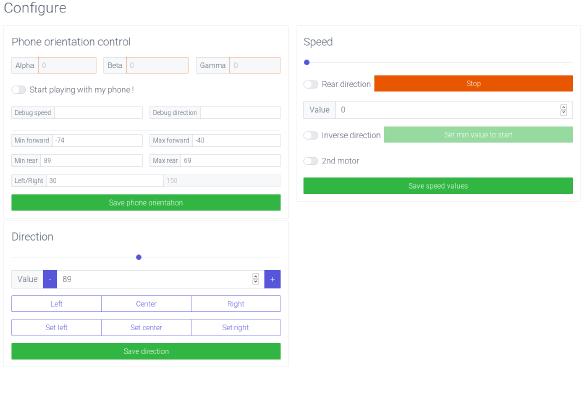This screenshot has height=400, width=582.
Task: Click the Speed slider handle
Action: coord(307,62)
